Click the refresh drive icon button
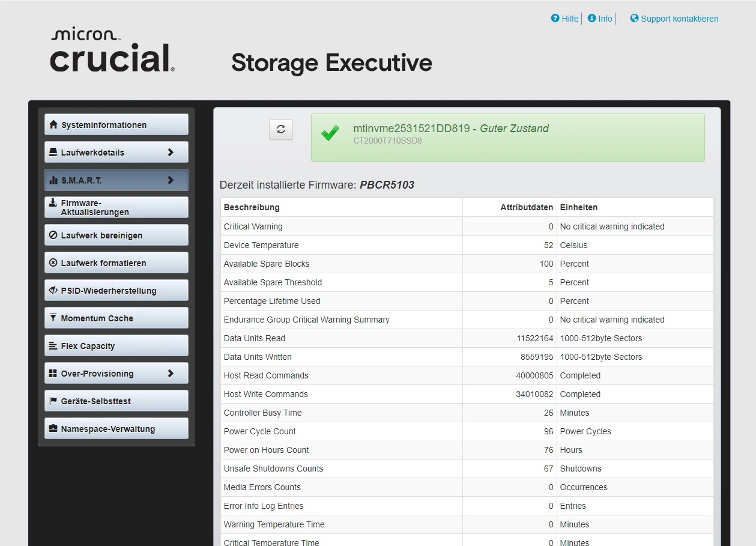The height and width of the screenshot is (546, 756). 280,130
